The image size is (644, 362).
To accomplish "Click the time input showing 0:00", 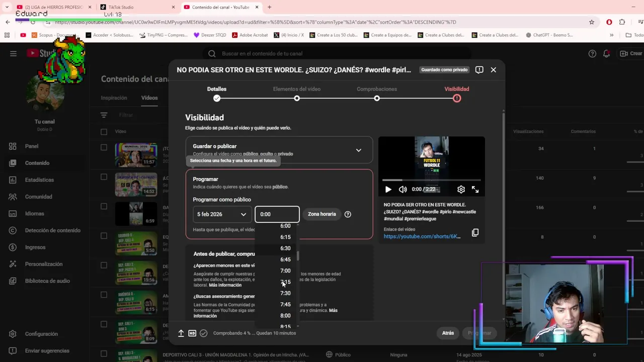I will tap(277, 214).
